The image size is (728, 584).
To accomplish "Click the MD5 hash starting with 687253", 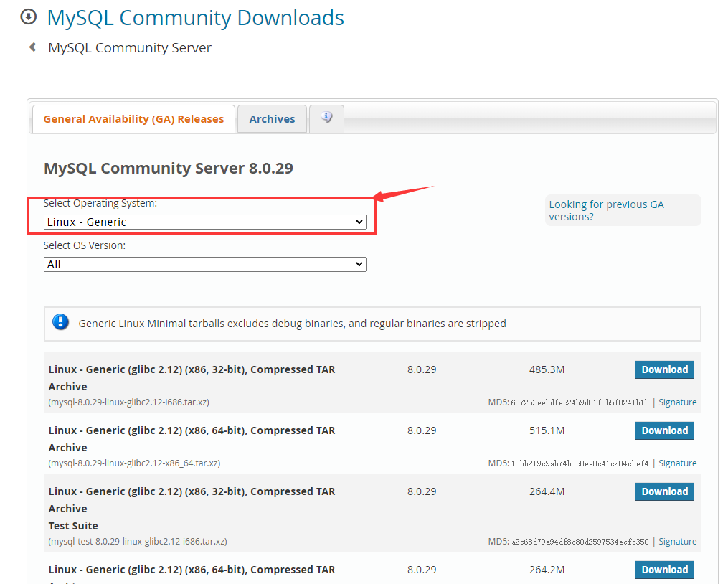I will click(x=580, y=402).
